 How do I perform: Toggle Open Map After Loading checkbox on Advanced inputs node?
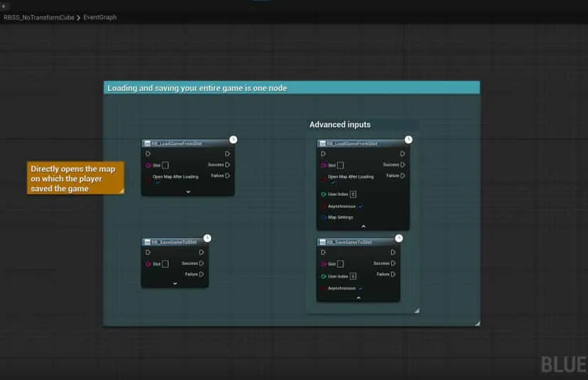pyautogui.click(x=333, y=182)
